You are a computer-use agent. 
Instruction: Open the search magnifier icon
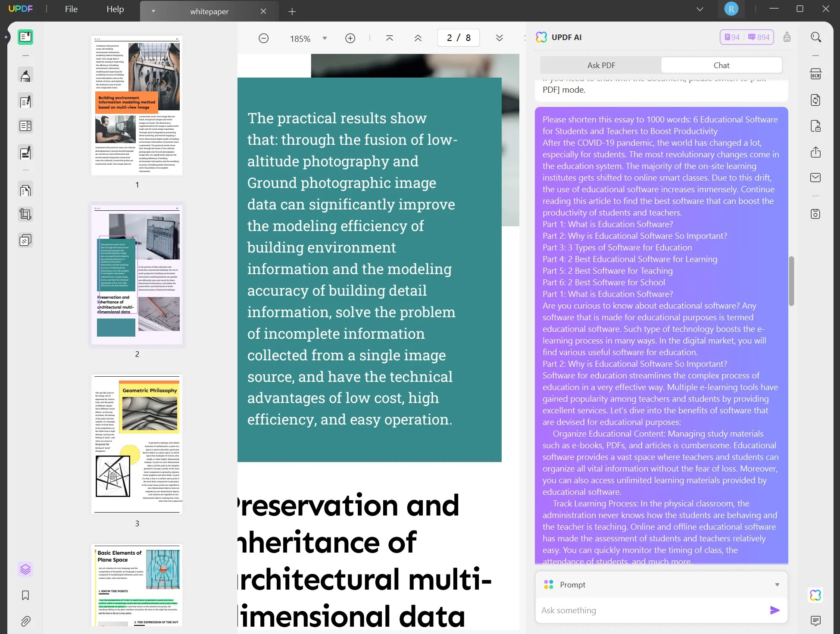pyautogui.click(x=815, y=37)
